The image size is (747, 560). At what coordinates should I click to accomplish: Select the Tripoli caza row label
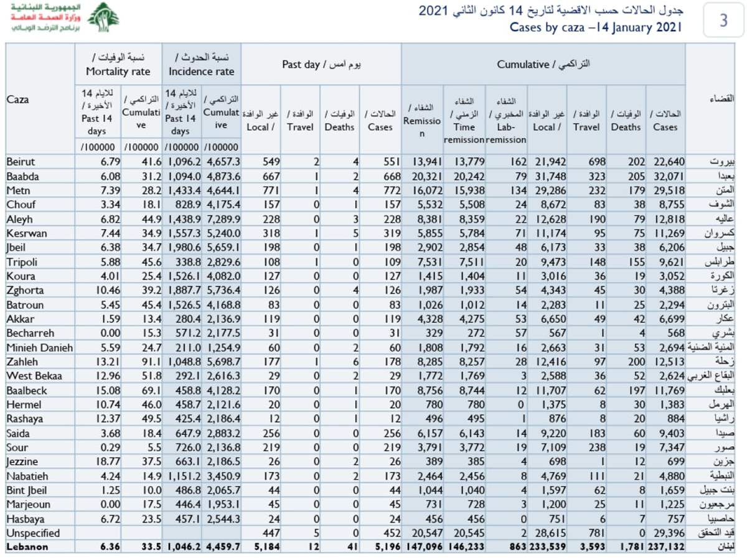21,261
